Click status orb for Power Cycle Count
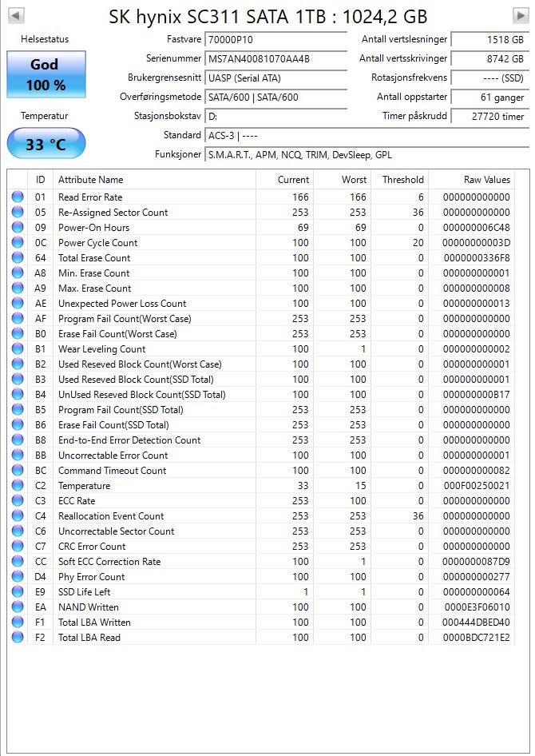This screenshot has height=756, width=535. click(x=18, y=242)
